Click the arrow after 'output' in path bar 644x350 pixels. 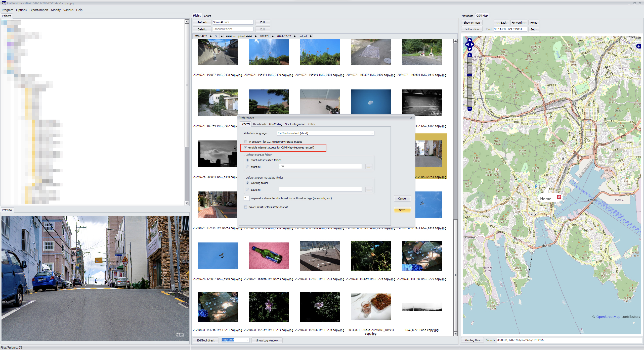pyautogui.click(x=311, y=36)
